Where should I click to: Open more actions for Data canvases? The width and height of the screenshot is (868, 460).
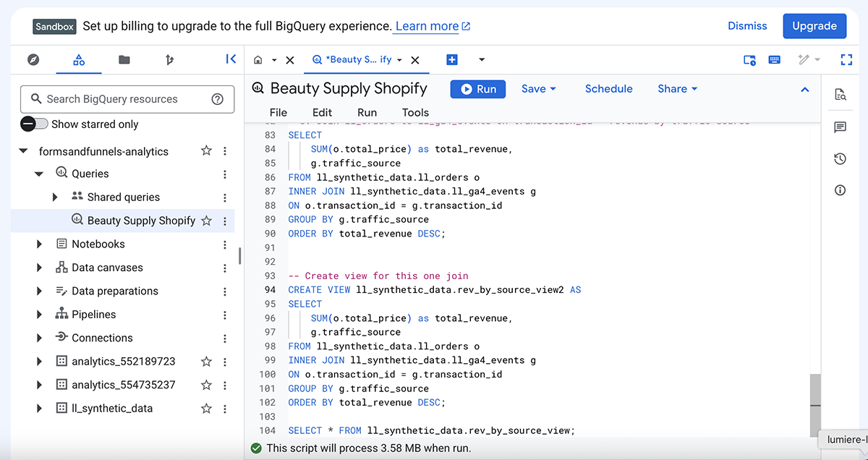[225, 268]
